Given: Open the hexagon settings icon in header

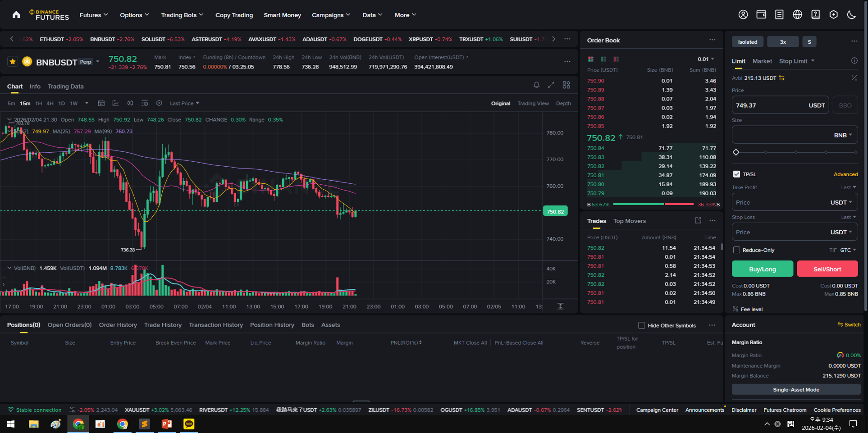Looking at the screenshot, I should pos(833,15).
